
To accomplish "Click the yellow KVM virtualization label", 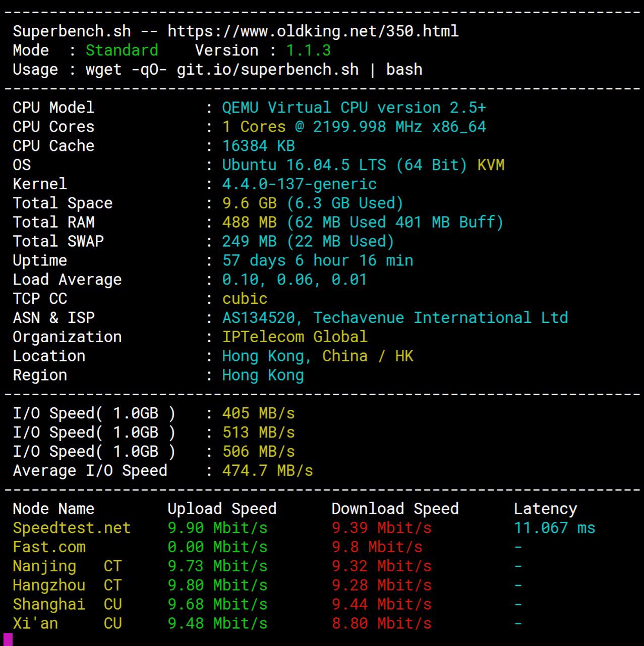I will [491, 165].
